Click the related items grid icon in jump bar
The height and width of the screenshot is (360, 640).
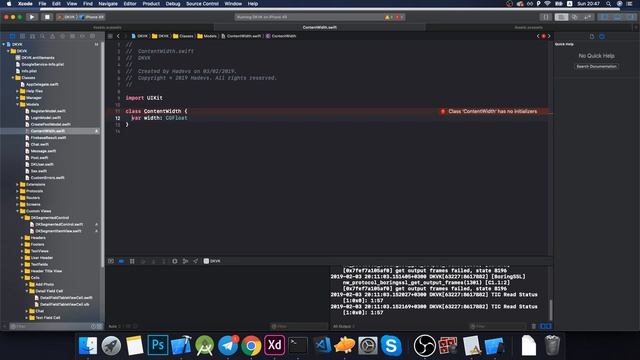point(110,36)
